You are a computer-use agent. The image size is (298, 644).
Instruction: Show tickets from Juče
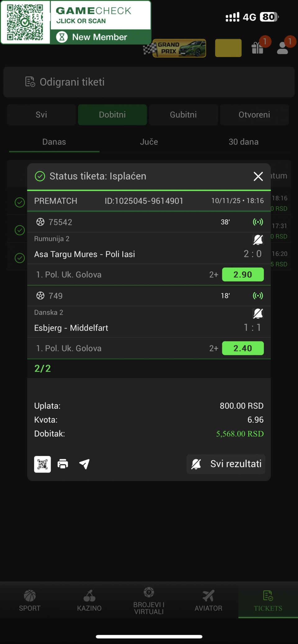pyautogui.click(x=149, y=142)
